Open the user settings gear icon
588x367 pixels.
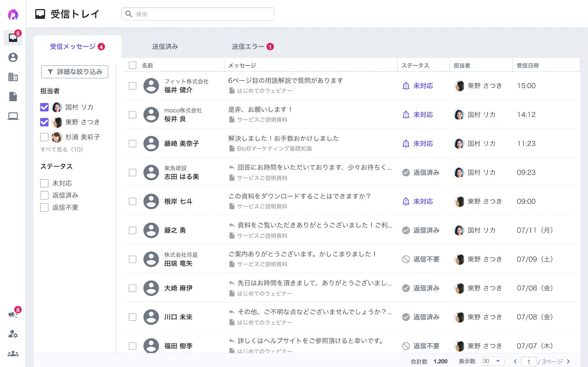point(13,334)
